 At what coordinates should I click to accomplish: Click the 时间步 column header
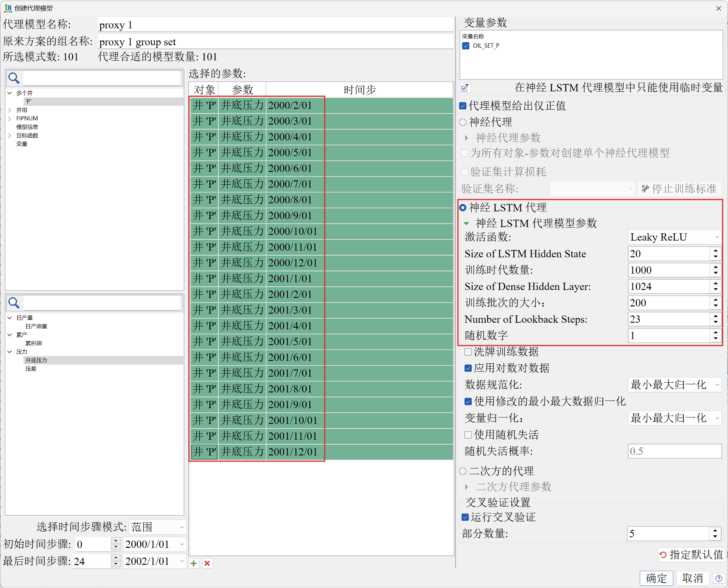click(x=360, y=89)
